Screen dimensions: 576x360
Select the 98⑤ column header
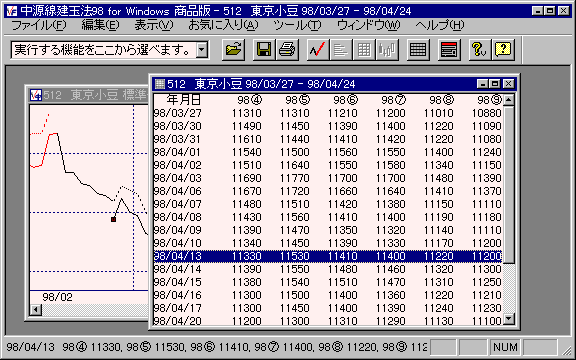[298, 100]
